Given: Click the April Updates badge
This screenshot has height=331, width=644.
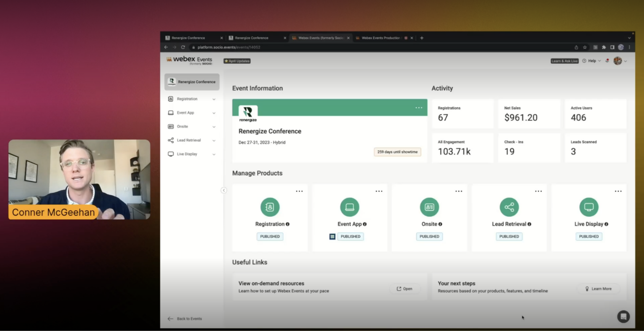Looking at the screenshot, I should coord(237,61).
